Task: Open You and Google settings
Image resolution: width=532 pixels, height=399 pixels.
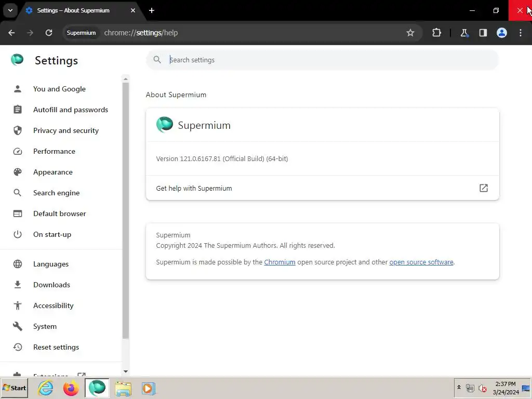Action: coord(59,89)
